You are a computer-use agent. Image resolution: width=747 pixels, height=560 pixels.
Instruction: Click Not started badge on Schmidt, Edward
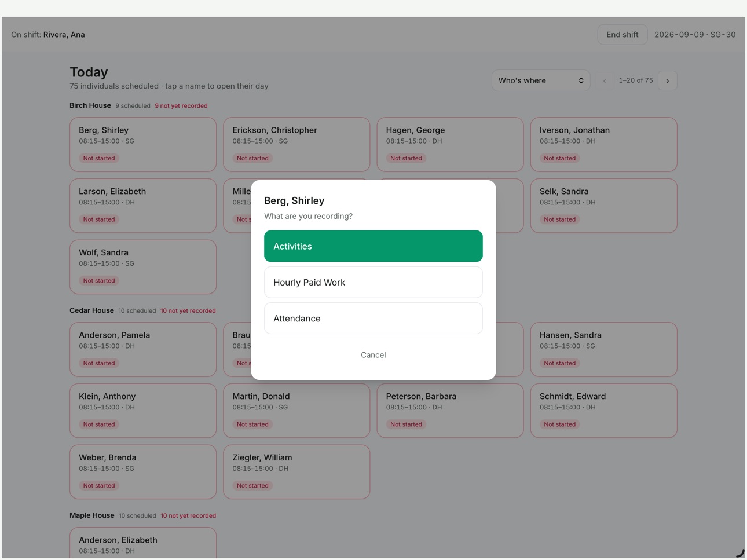pyautogui.click(x=559, y=424)
